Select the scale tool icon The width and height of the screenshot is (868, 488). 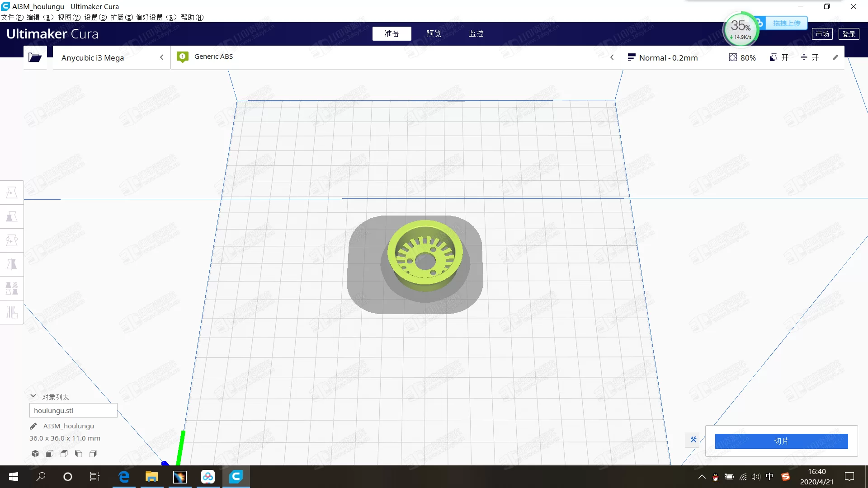[x=12, y=216]
